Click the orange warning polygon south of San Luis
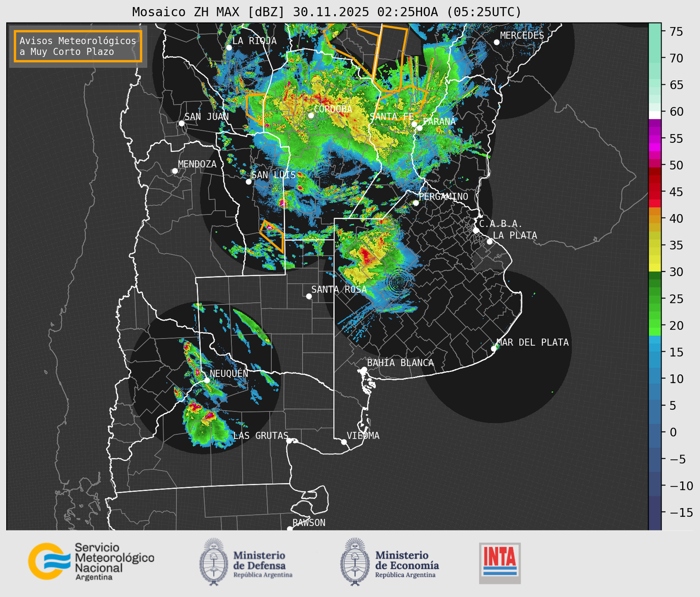 tap(273, 236)
